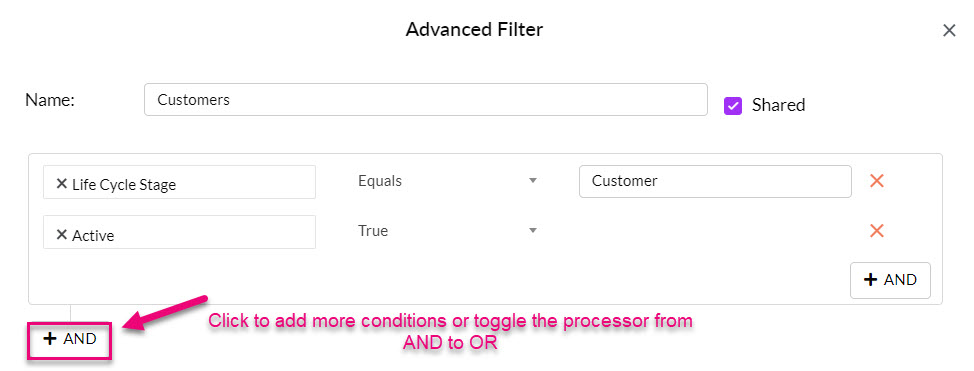
Task: Open the Equals operator dropdown
Action: coord(447,181)
